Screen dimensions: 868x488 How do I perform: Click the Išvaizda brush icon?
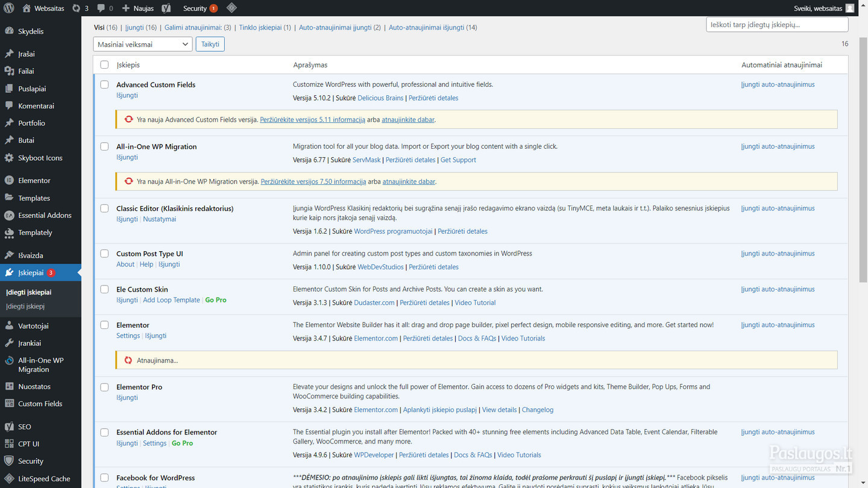pos(9,255)
